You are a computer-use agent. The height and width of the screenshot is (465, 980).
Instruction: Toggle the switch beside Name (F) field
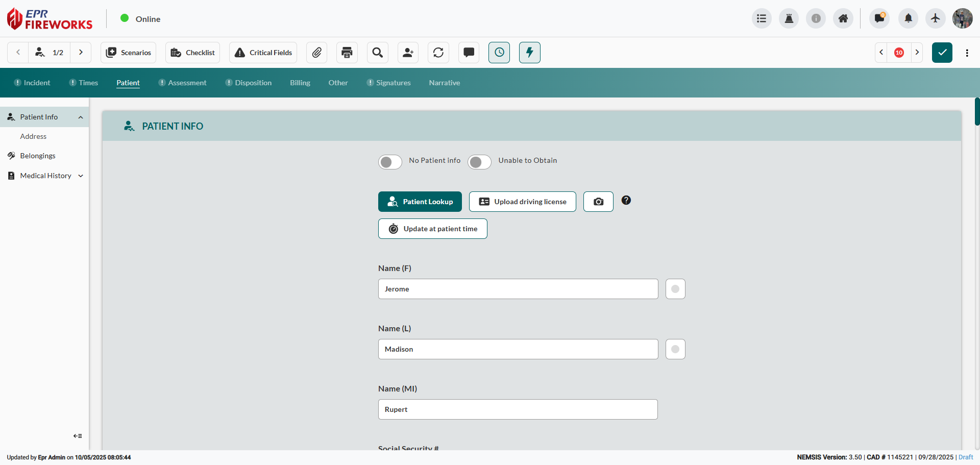[675, 289]
